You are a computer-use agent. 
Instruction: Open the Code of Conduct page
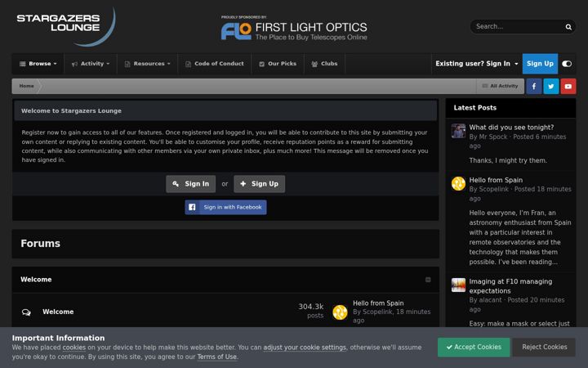[x=215, y=64]
